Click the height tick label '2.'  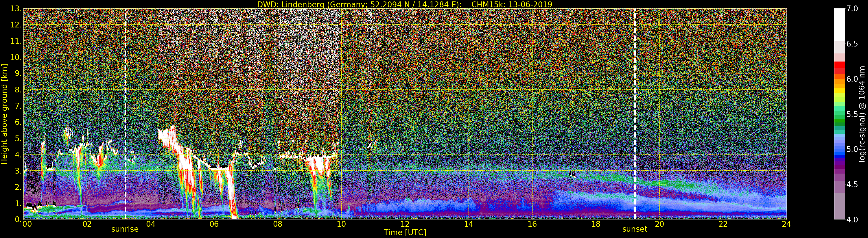pos(18,187)
